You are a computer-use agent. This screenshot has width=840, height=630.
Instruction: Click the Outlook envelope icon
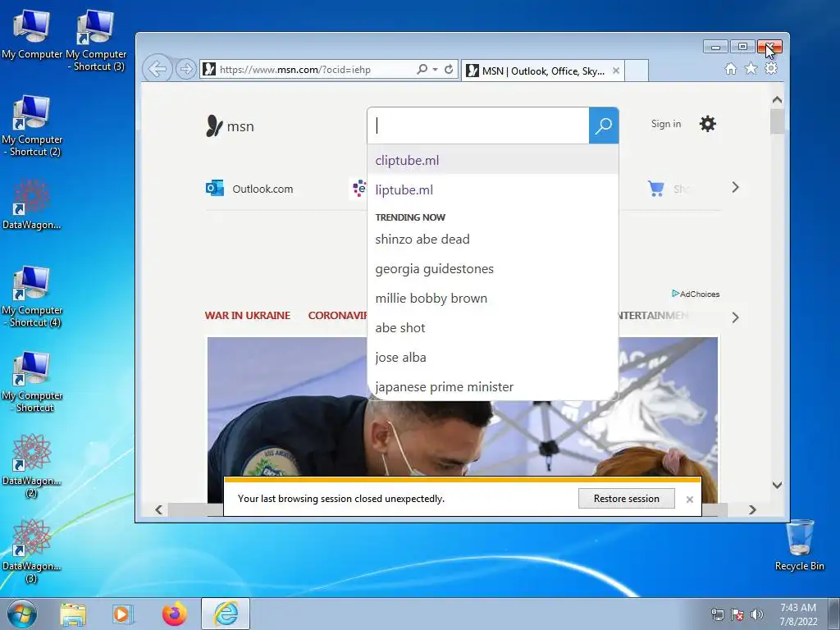[215, 188]
